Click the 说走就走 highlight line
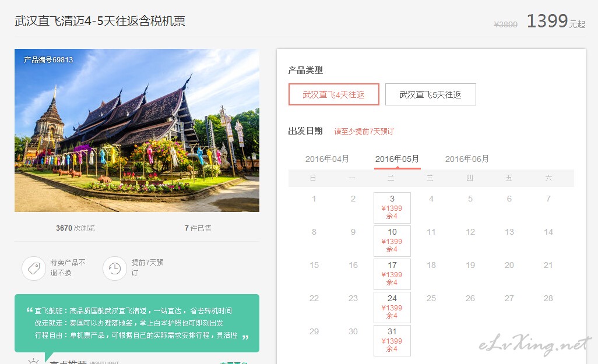The image size is (598, 364). (129, 323)
